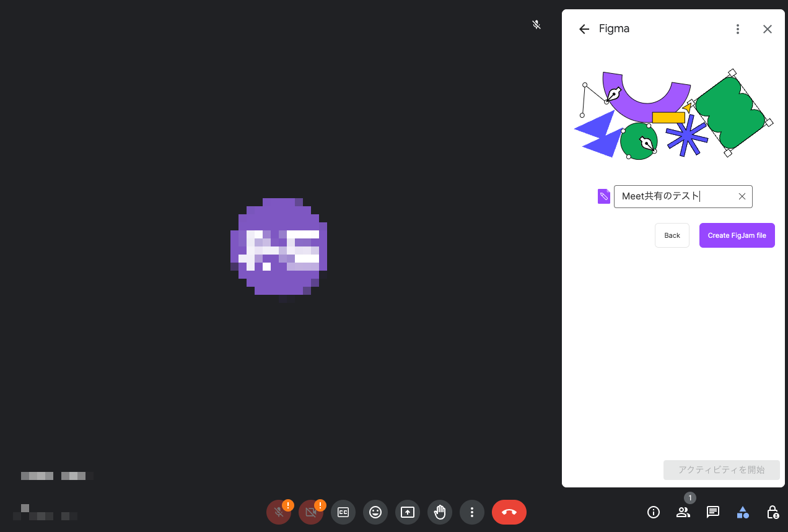The width and height of the screenshot is (788, 532).
Task: Open the in-call chat
Action: (712, 512)
